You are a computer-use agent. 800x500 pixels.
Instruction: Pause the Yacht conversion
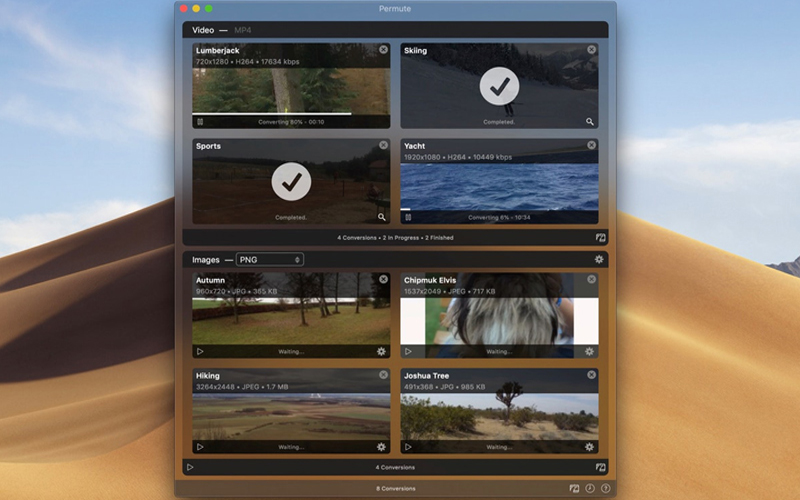tap(408, 217)
